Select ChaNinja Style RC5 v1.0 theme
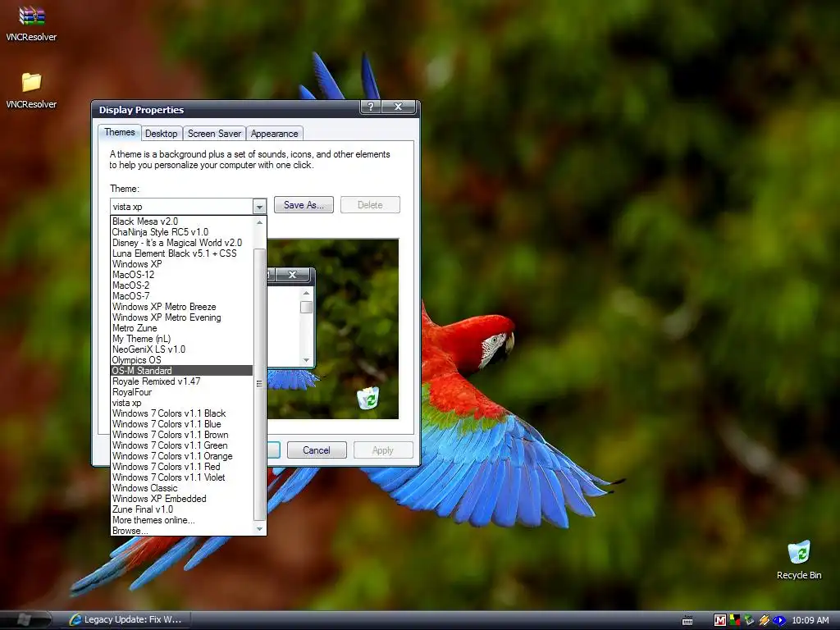 pos(181,232)
